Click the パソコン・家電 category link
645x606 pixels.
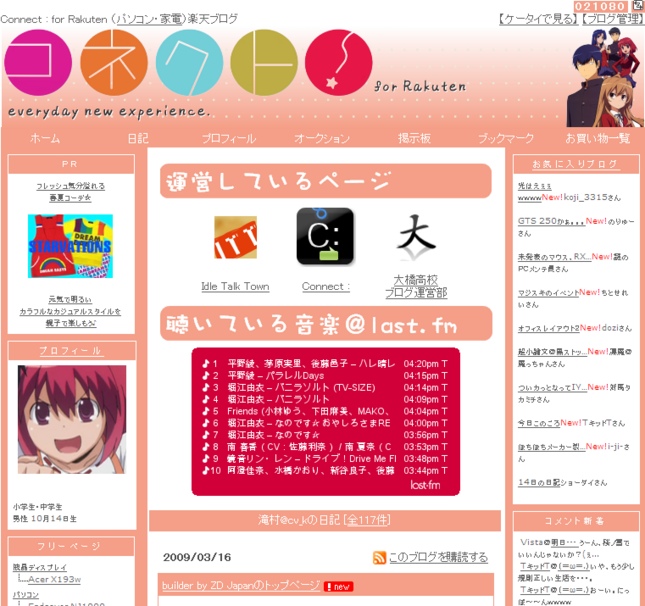(149, 19)
